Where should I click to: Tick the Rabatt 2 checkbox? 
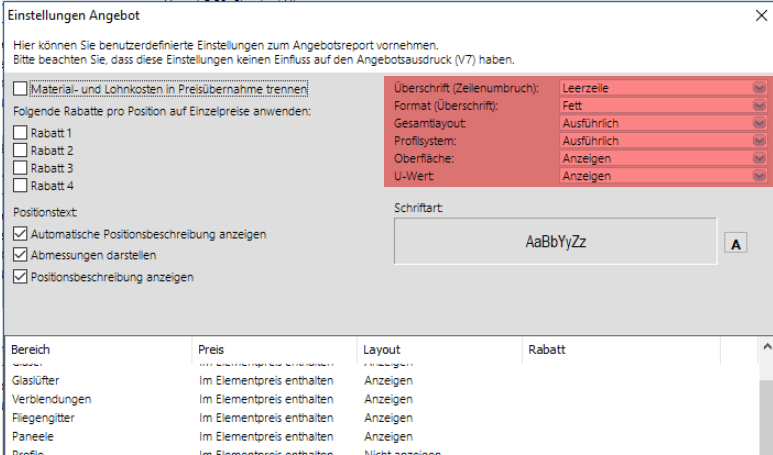pyautogui.click(x=21, y=150)
